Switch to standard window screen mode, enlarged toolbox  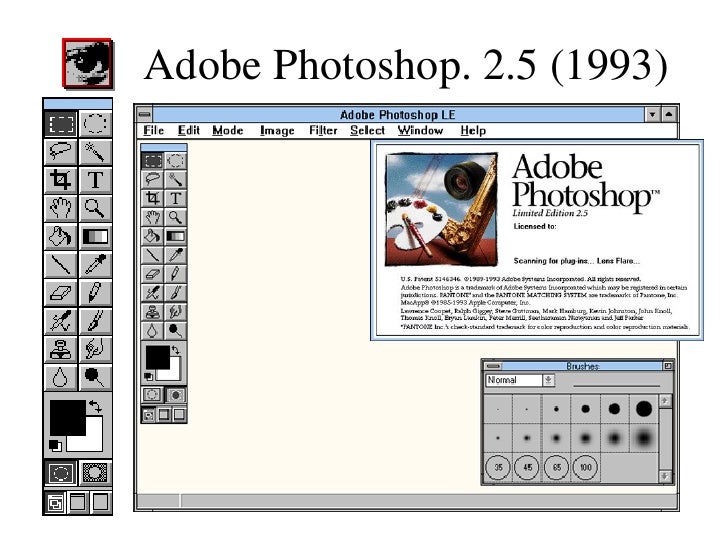pyautogui.click(x=55, y=503)
